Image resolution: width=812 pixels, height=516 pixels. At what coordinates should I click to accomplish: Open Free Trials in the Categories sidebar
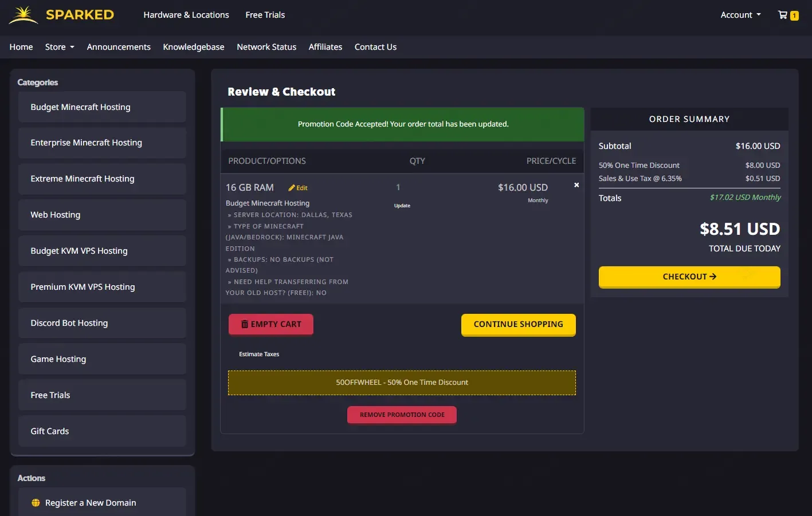click(x=102, y=395)
